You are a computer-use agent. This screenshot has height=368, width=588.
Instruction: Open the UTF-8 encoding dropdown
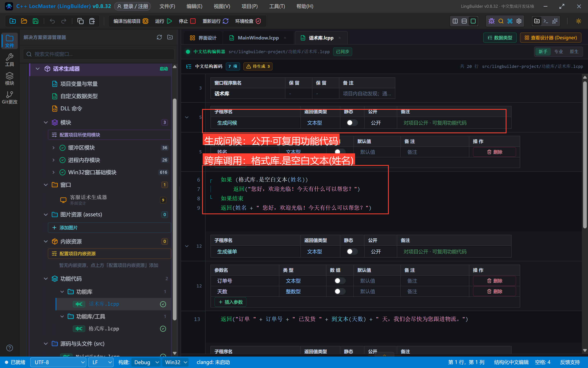58,362
